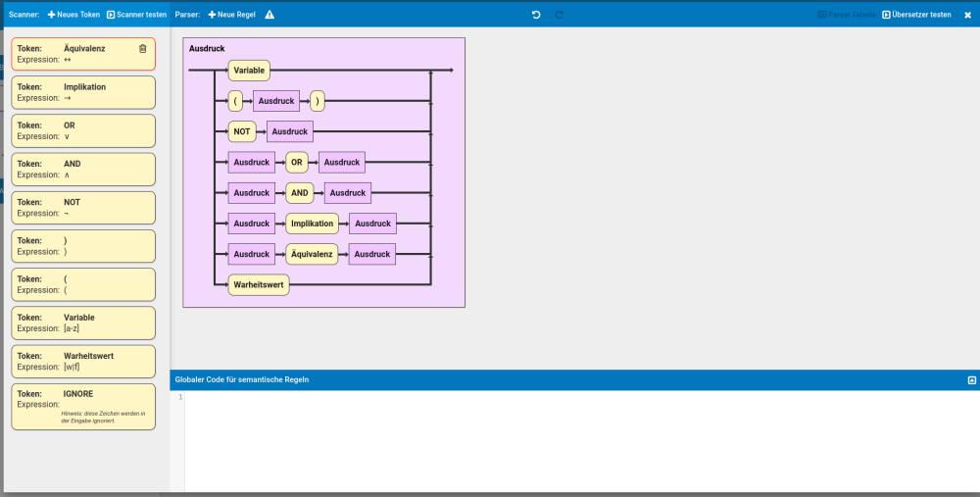Click the AND terminal node in diagram
The height and width of the screenshot is (497, 980).
click(x=299, y=193)
